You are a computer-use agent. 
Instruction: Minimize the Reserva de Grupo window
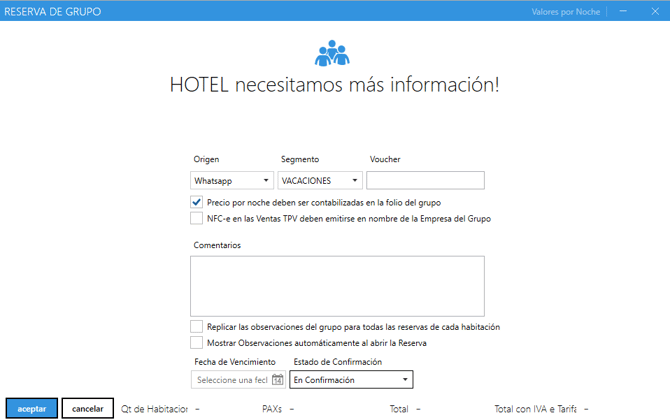point(624,11)
